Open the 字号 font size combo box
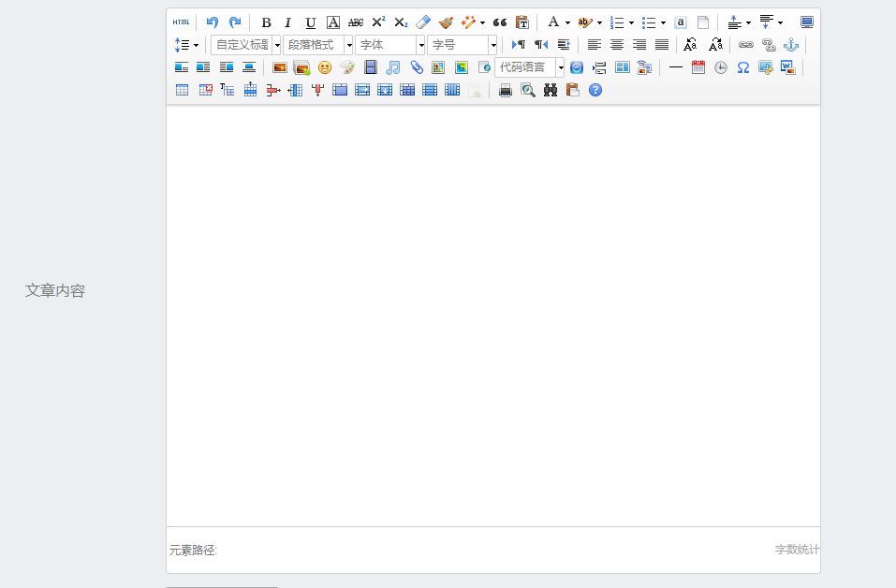This screenshot has height=588, width=896. click(x=463, y=45)
